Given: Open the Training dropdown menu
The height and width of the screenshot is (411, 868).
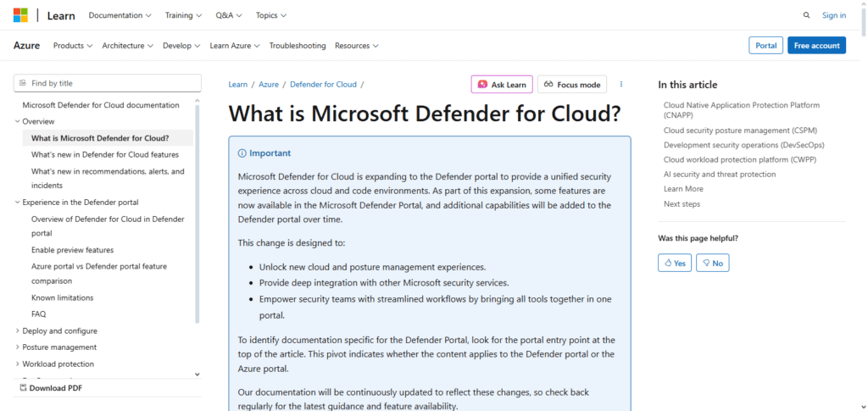Looking at the screenshot, I should point(183,15).
